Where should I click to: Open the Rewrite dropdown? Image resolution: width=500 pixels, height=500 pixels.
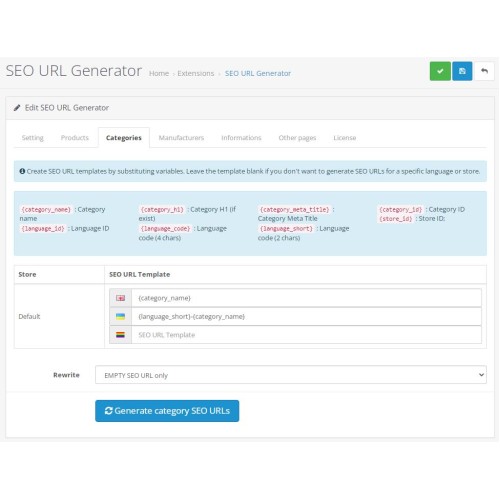point(291,375)
